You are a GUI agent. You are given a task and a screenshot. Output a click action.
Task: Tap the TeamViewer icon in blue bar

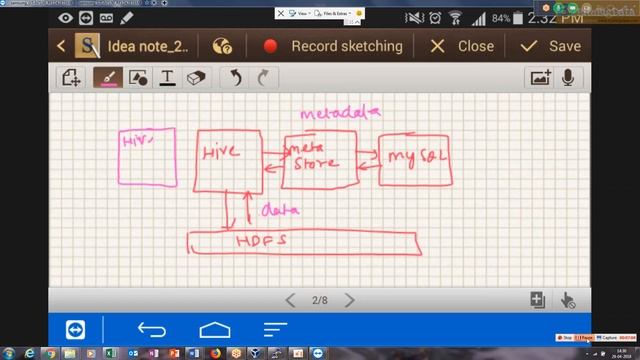point(76,330)
